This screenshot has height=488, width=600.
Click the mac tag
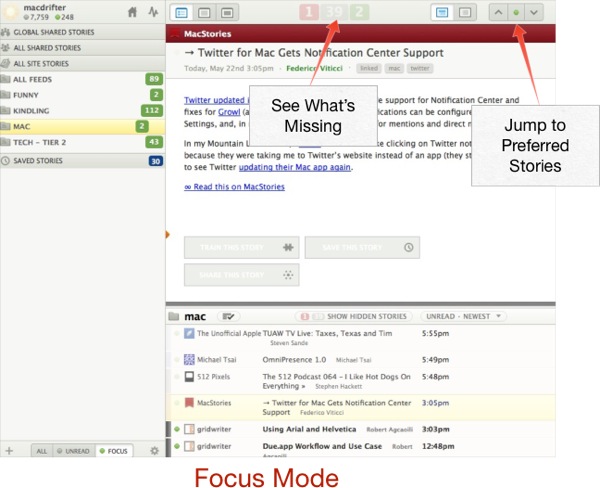click(x=394, y=68)
